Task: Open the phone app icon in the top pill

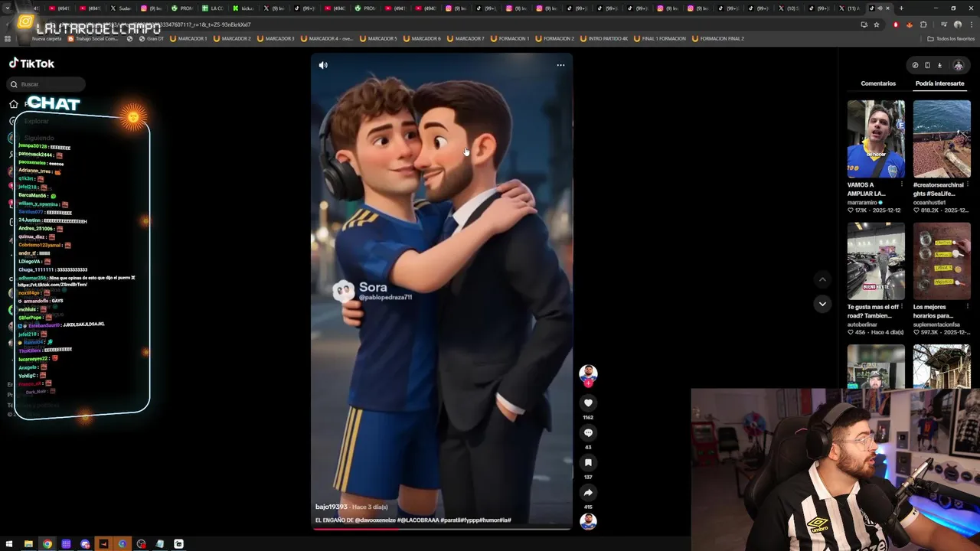Action: (x=927, y=65)
